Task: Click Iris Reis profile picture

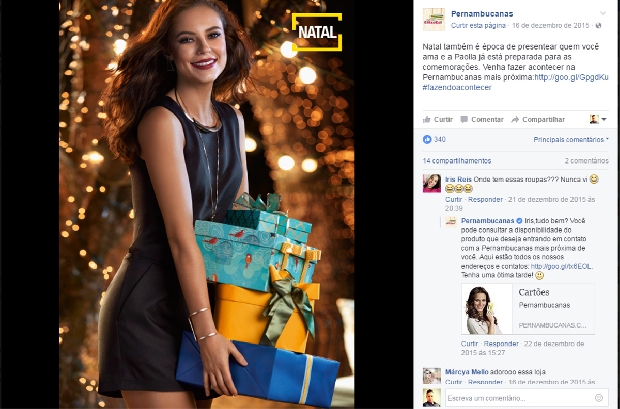Action: pos(432,183)
